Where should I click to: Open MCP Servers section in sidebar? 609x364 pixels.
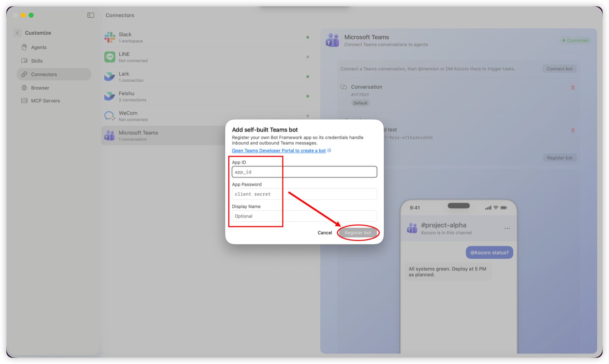pos(54,101)
